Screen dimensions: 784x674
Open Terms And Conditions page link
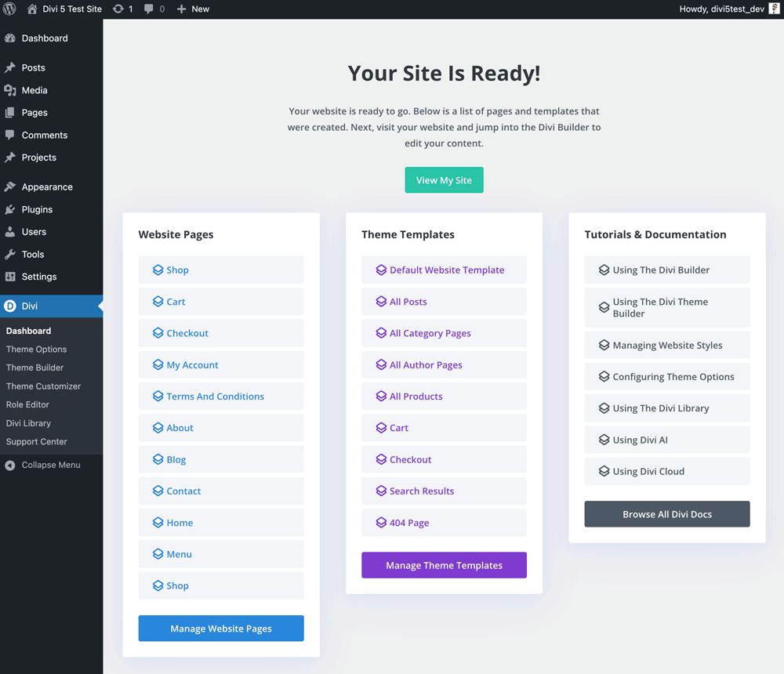[x=221, y=396]
